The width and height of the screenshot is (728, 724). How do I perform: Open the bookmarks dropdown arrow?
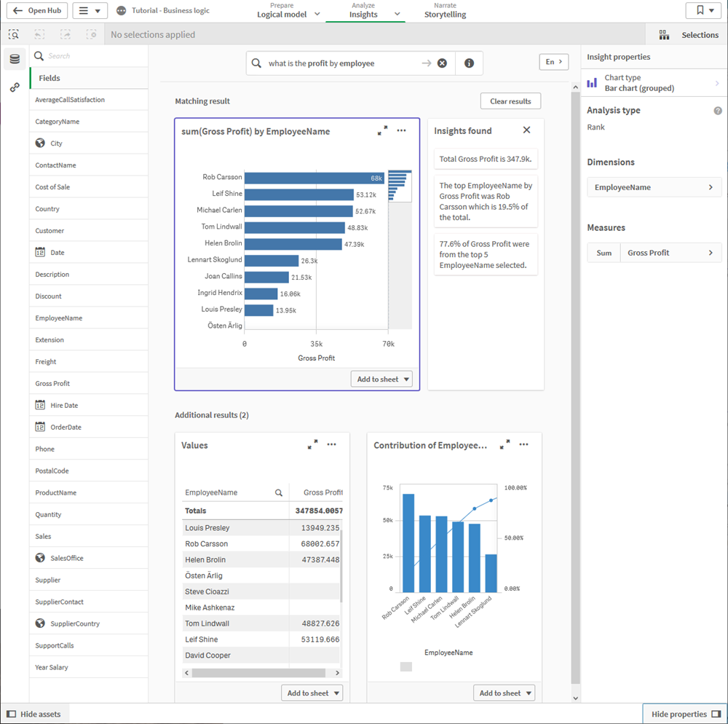(x=712, y=10)
